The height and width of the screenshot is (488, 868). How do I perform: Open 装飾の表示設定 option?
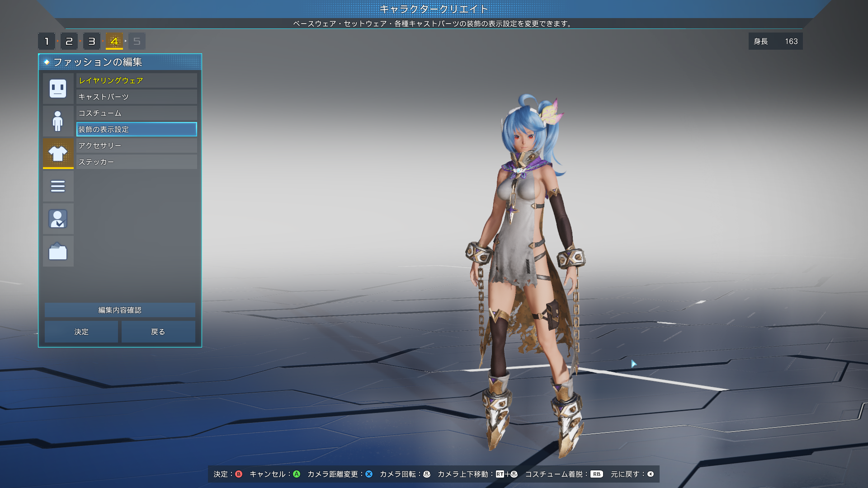point(137,129)
